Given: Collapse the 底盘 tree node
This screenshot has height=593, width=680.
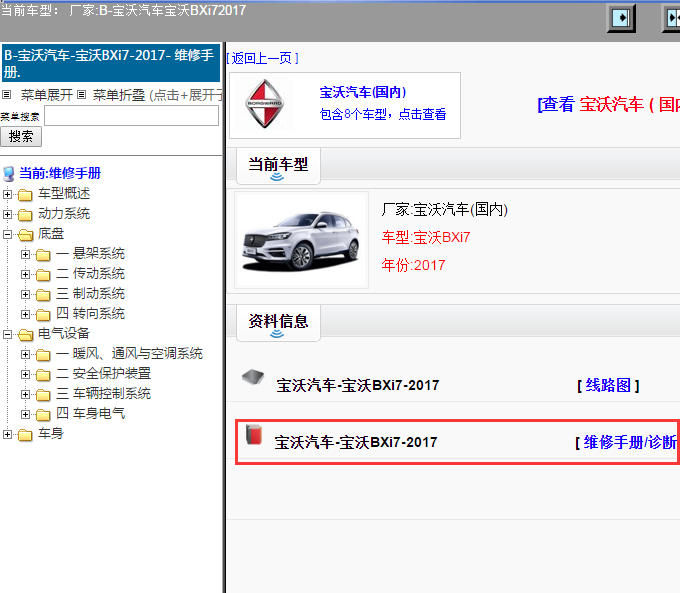Looking at the screenshot, I should [x=7, y=234].
